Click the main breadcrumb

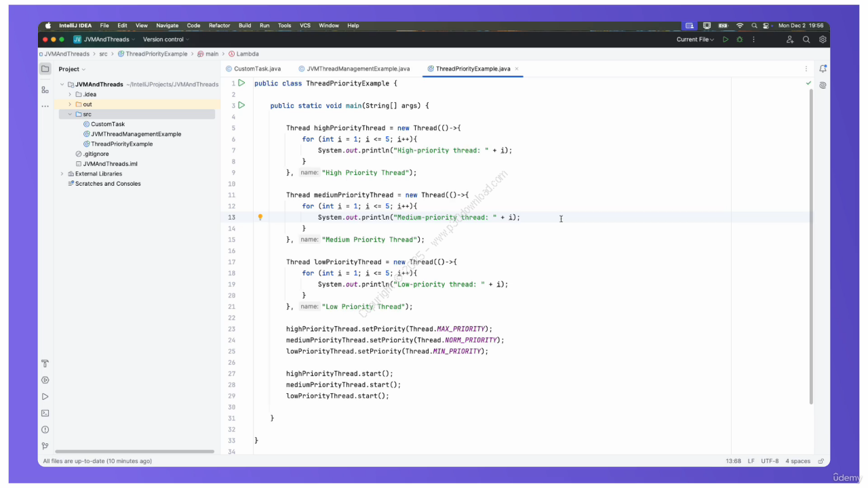208,54
